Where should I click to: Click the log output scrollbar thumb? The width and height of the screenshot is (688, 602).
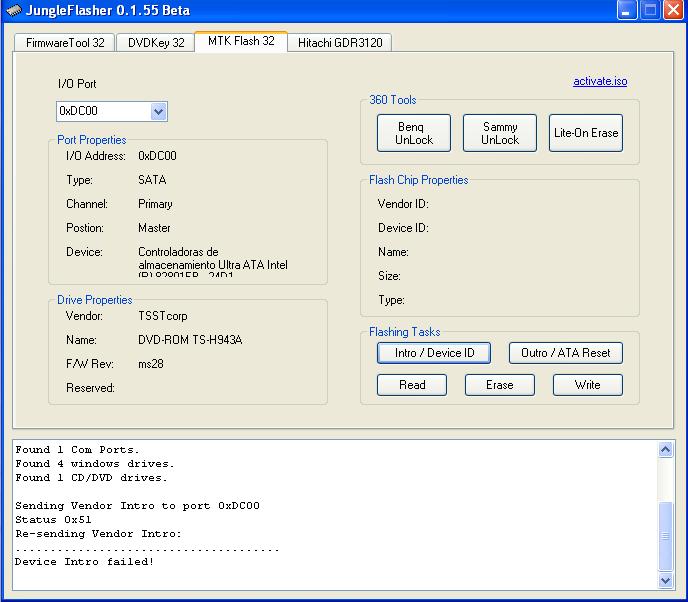[x=666, y=535]
